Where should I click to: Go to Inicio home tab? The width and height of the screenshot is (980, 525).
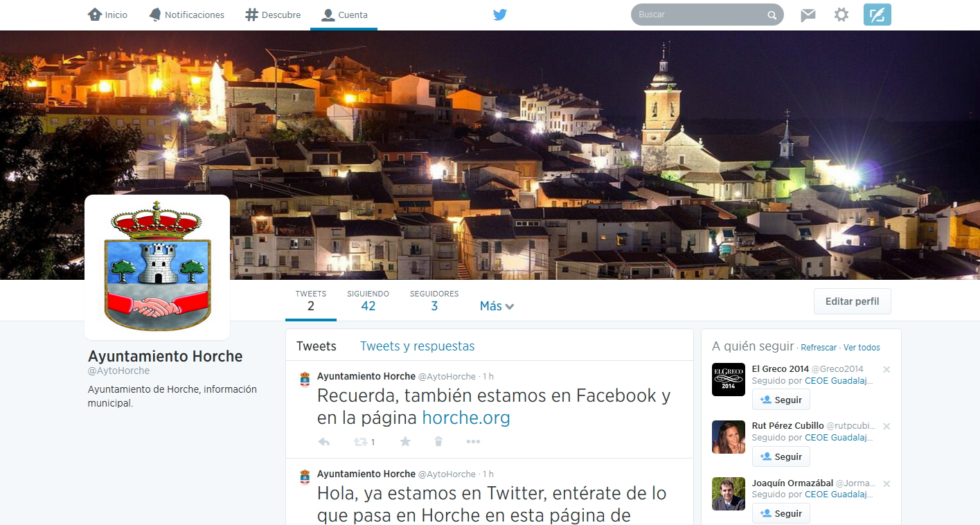(x=107, y=15)
